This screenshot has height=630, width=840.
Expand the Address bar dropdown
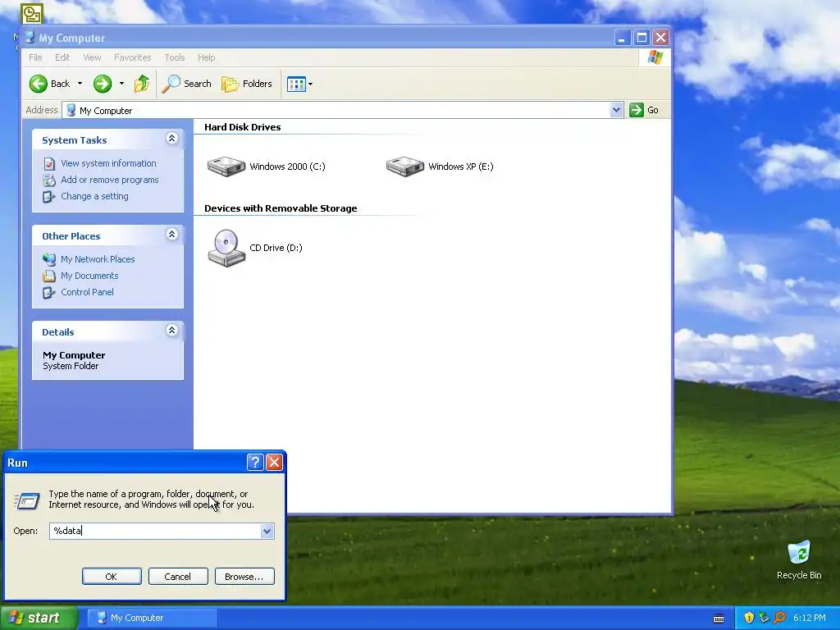(616, 110)
